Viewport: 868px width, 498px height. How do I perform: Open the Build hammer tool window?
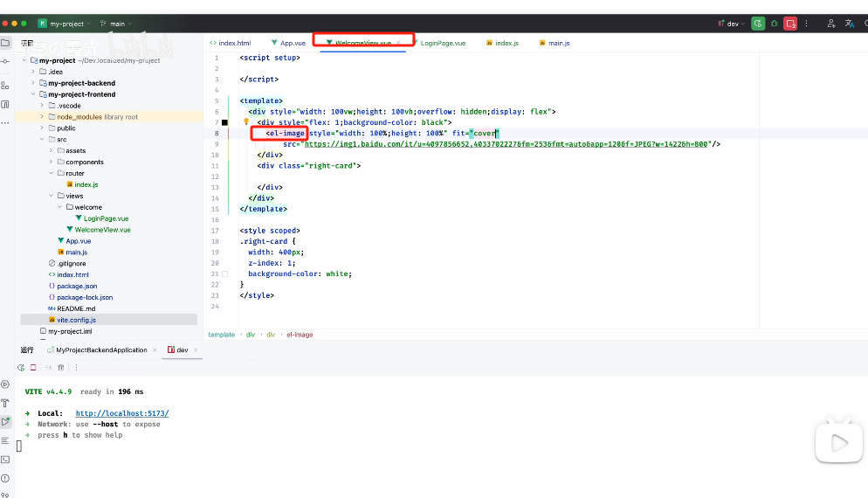point(5,404)
